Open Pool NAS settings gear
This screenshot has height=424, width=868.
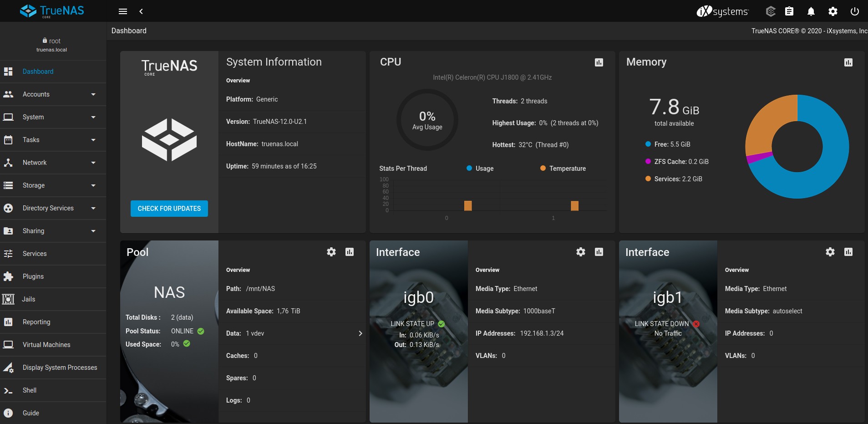point(331,252)
